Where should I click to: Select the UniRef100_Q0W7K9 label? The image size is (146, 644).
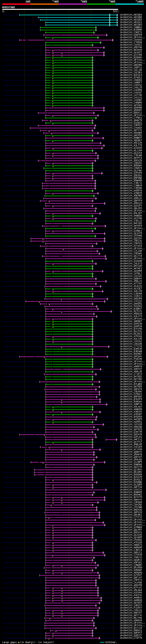click(131, 35)
